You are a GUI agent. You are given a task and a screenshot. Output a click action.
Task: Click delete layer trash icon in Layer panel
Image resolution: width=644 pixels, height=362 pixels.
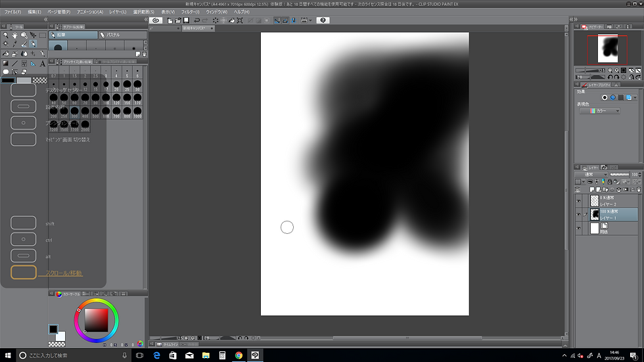(x=639, y=190)
